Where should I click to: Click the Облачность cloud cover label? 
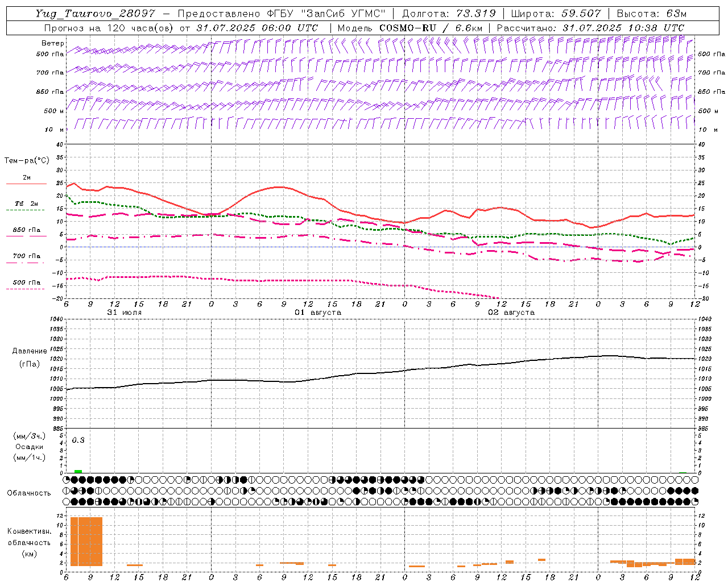(29, 493)
